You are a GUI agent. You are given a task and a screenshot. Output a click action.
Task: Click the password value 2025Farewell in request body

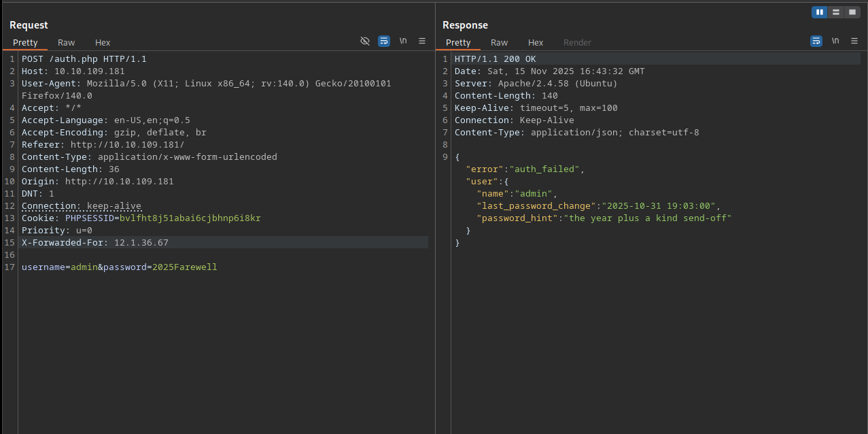[x=184, y=267]
